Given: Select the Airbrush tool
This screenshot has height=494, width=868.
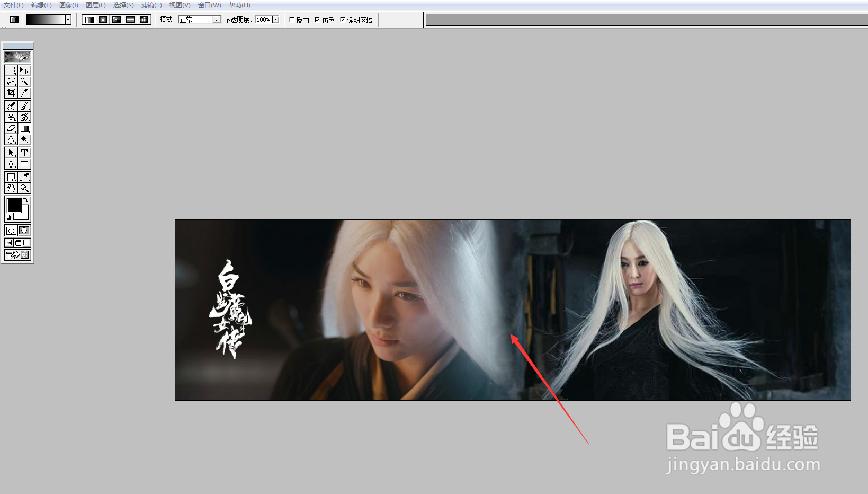Looking at the screenshot, I should [11, 106].
